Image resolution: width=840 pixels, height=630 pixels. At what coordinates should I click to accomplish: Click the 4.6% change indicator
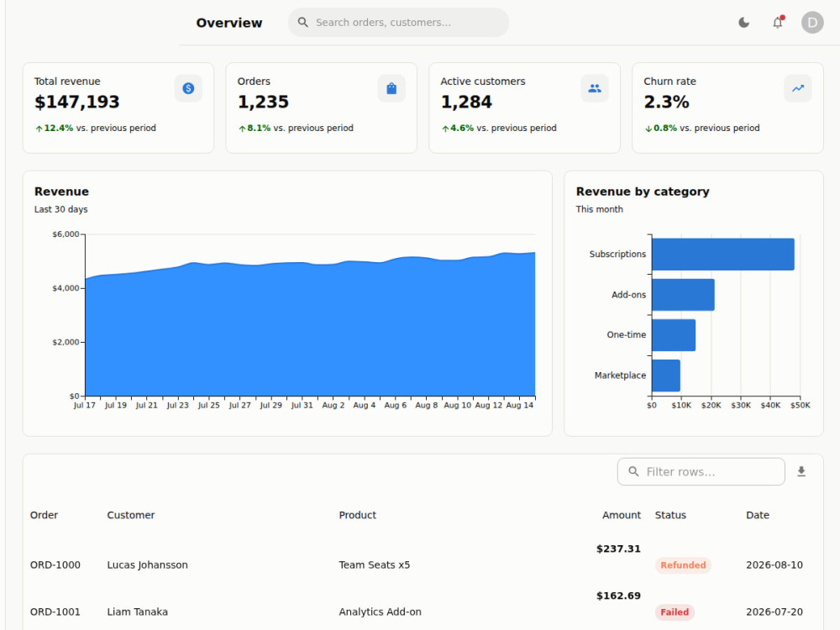[x=458, y=128]
